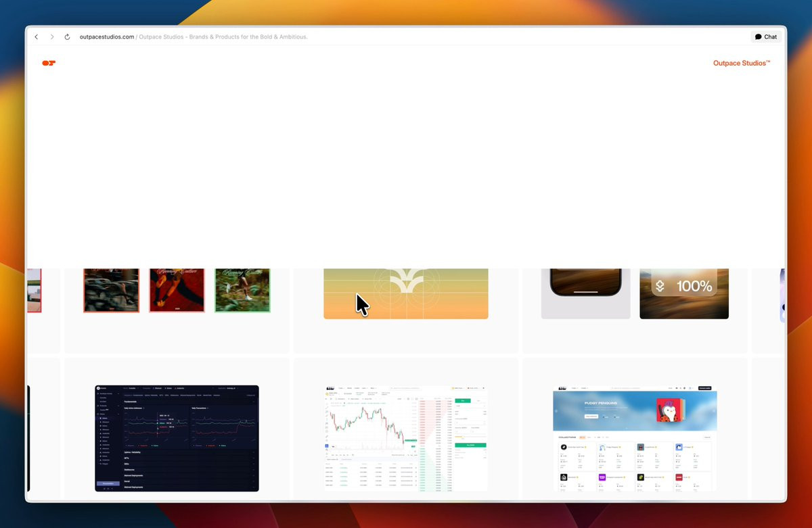Image resolution: width=812 pixels, height=528 pixels.
Task: Open the dark analytics dashboard project
Action: [x=177, y=438]
